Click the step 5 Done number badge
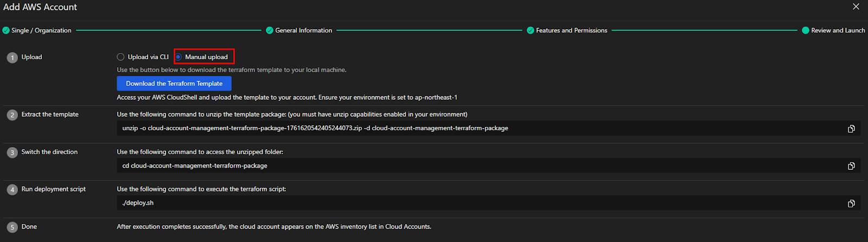 12,227
